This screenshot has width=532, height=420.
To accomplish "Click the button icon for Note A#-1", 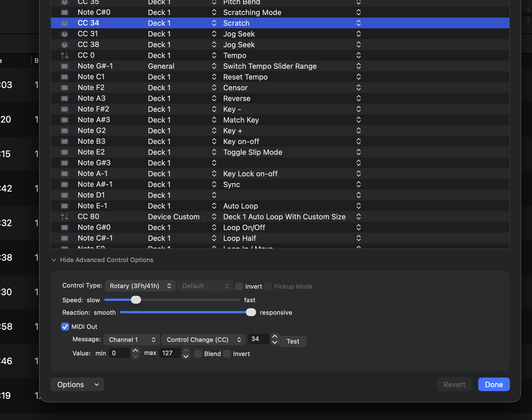I will pos(65,185).
